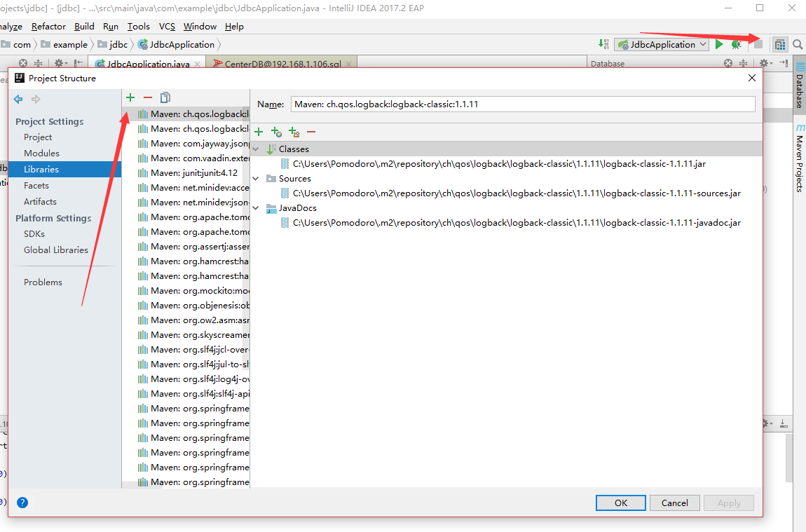Select Project under Project Settings
The width and height of the screenshot is (806, 532).
[38, 137]
